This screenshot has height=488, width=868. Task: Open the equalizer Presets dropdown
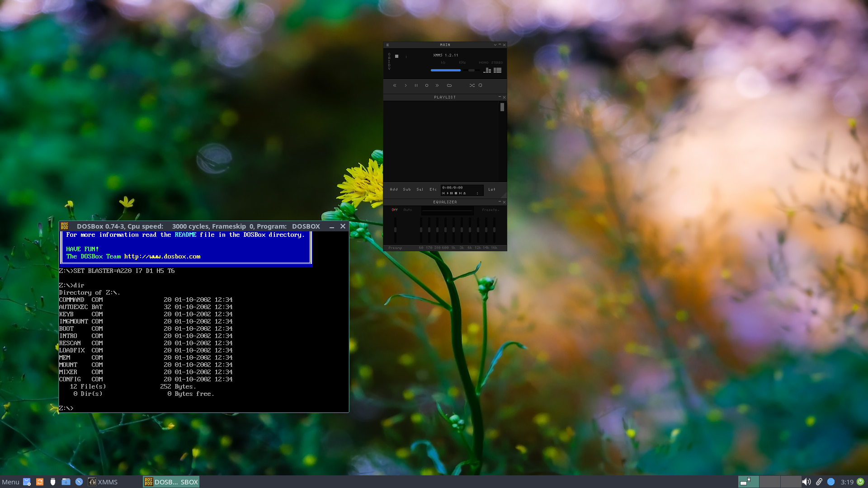click(x=491, y=210)
